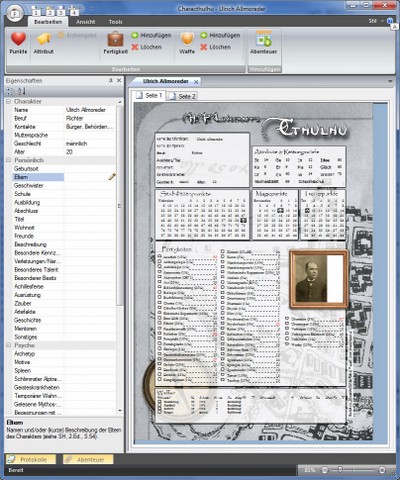Image resolution: width=400 pixels, height=480 pixels.
Task: Click quick access toolbar icon labeled 3
Action: [x=61, y=12]
